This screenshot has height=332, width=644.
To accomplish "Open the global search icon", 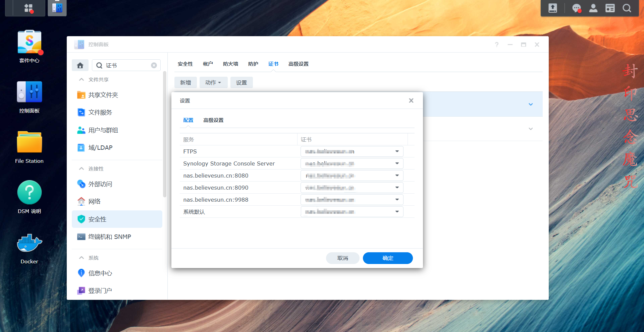I will tap(627, 8).
